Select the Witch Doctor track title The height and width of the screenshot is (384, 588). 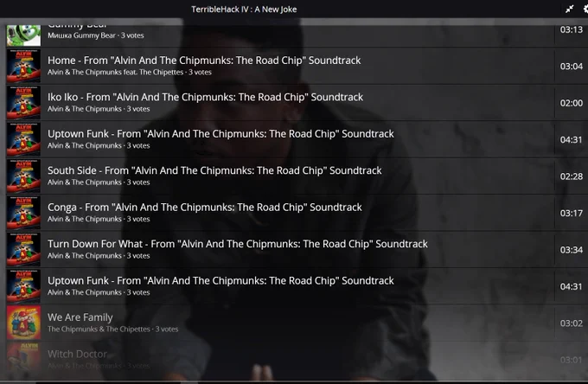pyautogui.click(x=77, y=354)
